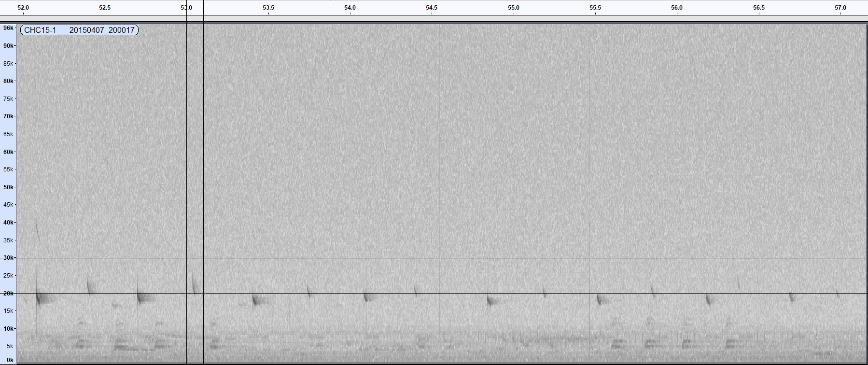Click the 54.0 tick on time ruler
Screen dimensions: 868x365
(x=350, y=8)
